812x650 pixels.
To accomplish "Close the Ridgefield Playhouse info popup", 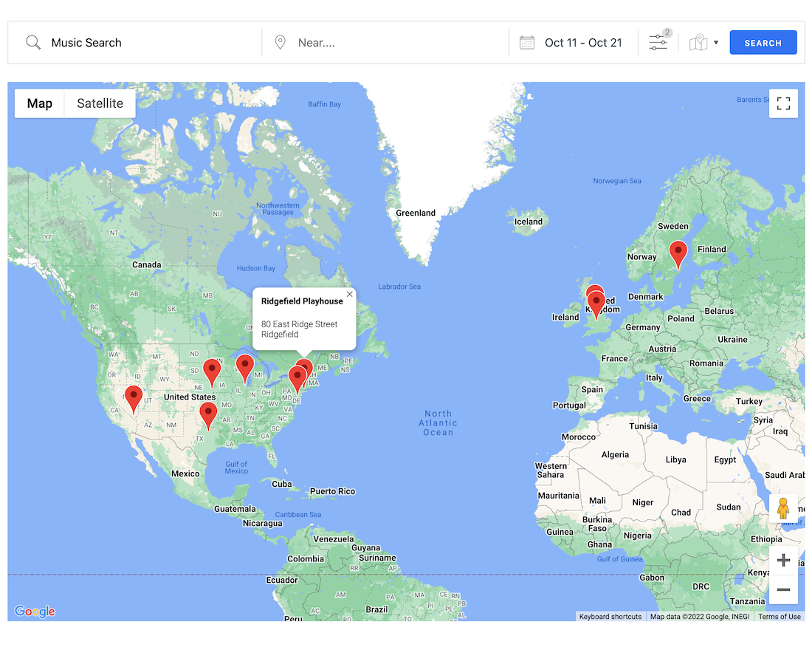I will click(x=350, y=294).
